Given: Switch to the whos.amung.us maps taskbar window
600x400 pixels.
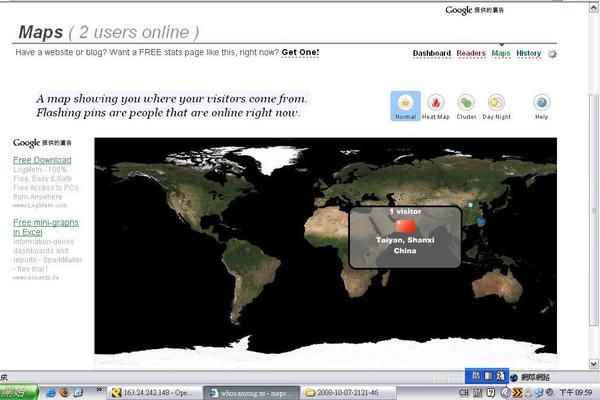Looking at the screenshot, I should click(251, 393).
